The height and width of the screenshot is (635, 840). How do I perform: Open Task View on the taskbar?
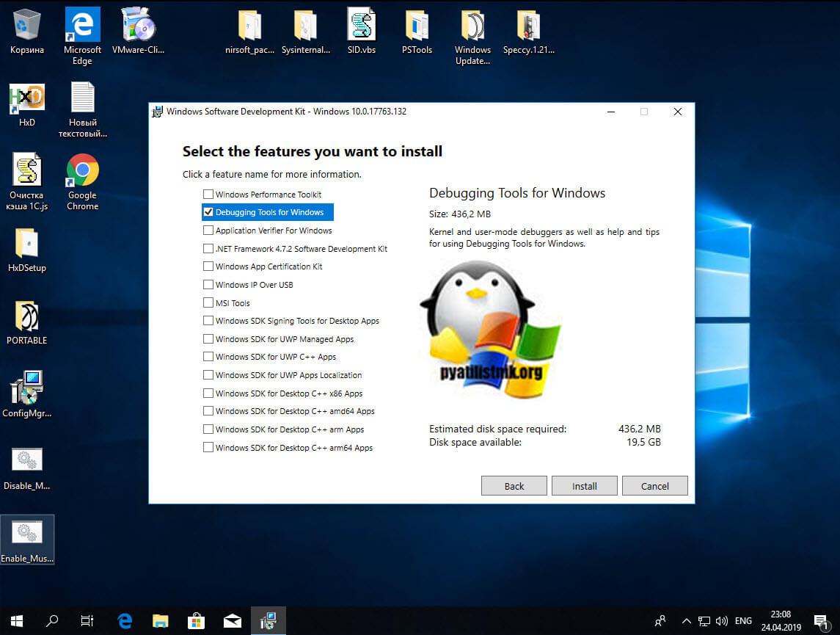pyautogui.click(x=87, y=620)
